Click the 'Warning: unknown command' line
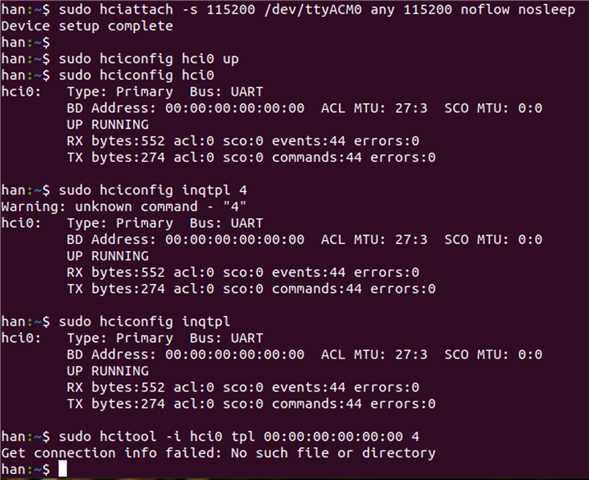Viewport: 589px width, 480px height. point(124,207)
